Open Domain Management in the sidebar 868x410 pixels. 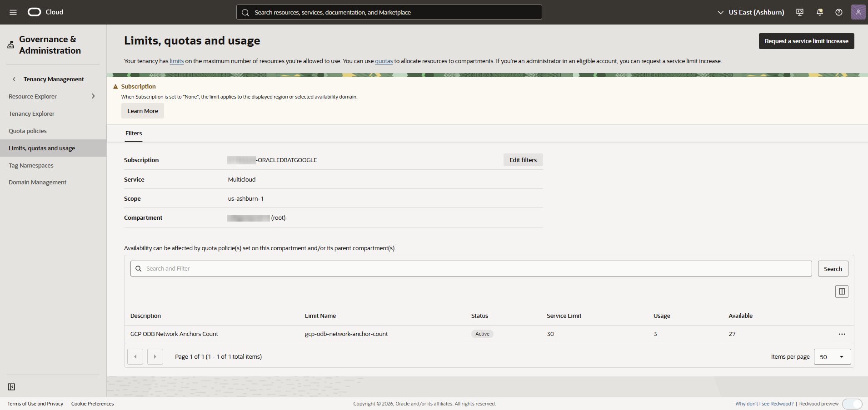click(37, 182)
